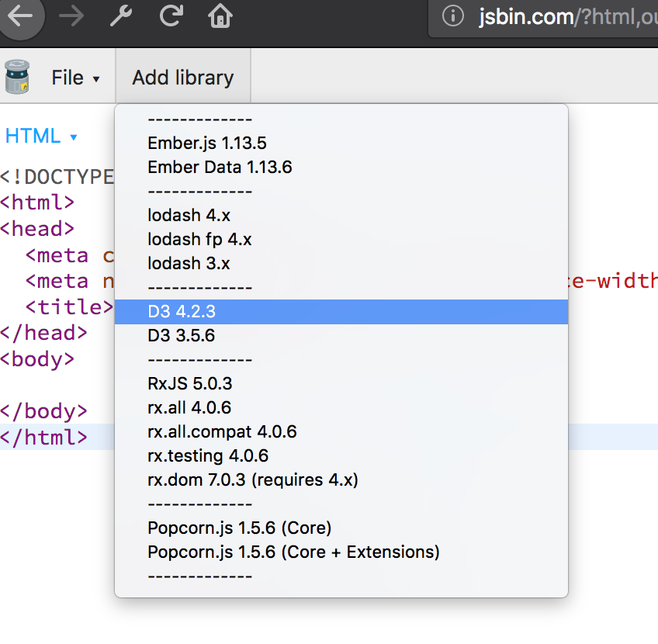
Task: Choose the highlighted D3 4.2.3 entry
Action: pos(341,312)
